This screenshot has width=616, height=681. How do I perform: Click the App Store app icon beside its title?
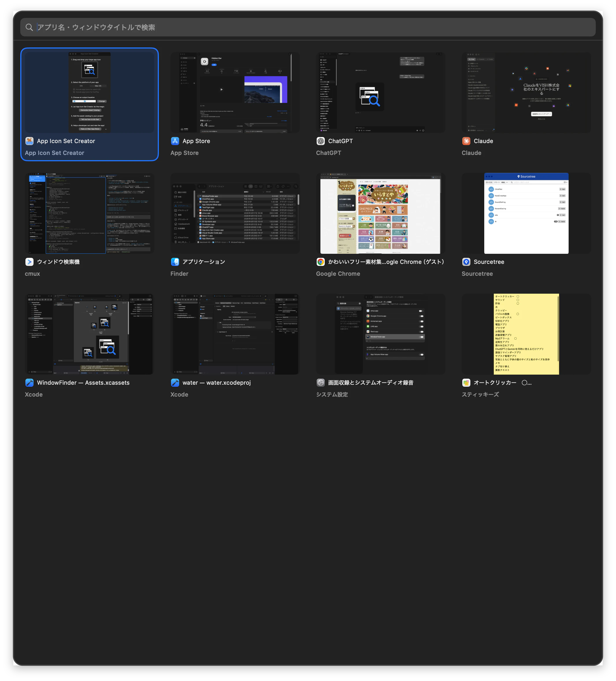tap(175, 141)
